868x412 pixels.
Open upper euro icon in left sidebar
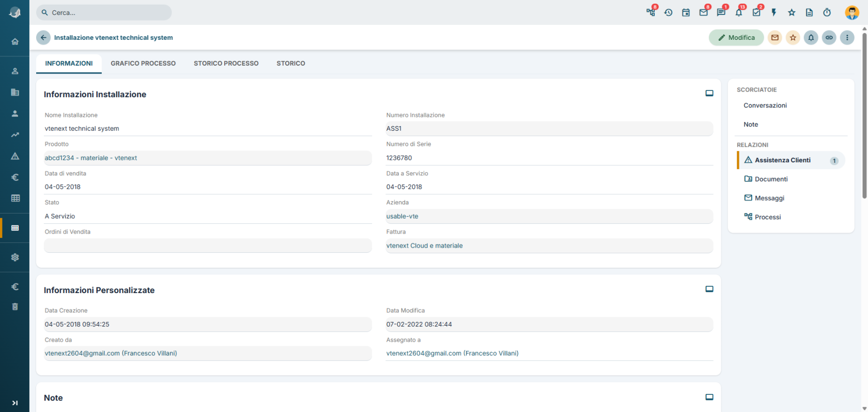15,177
